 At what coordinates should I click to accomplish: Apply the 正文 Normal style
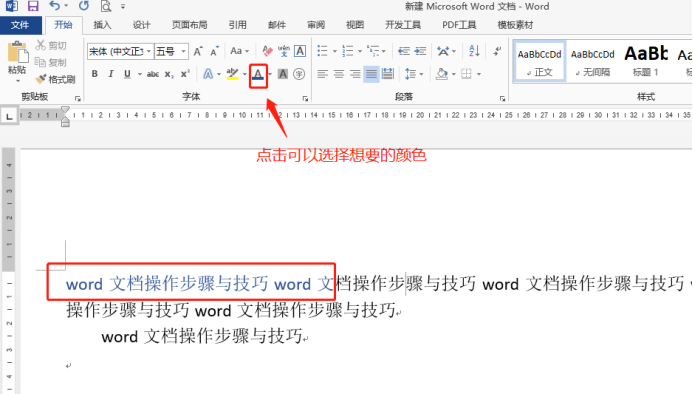tap(539, 61)
